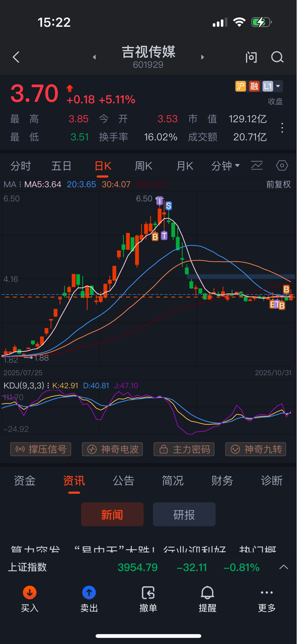Screen dimensions: 297x644
Task: Tap the 吉视传媒 stock title
Action: [148, 52]
